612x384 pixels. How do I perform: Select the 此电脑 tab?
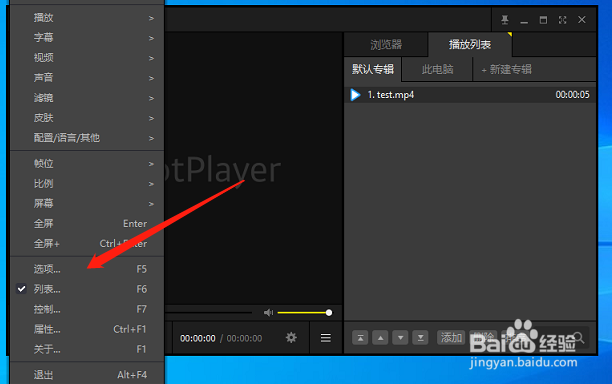[437, 69]
